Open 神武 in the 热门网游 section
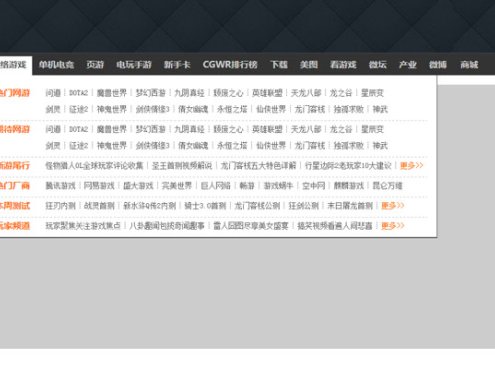 click(x=380, y=109)
